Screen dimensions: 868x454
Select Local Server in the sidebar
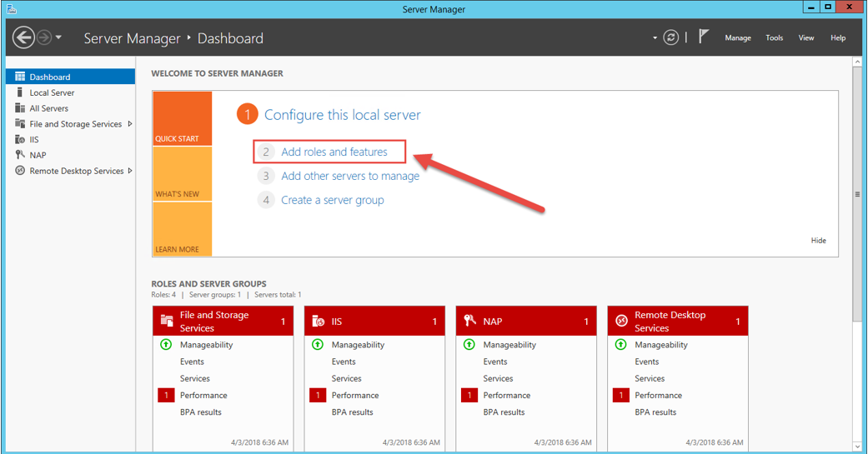(52, 92)
